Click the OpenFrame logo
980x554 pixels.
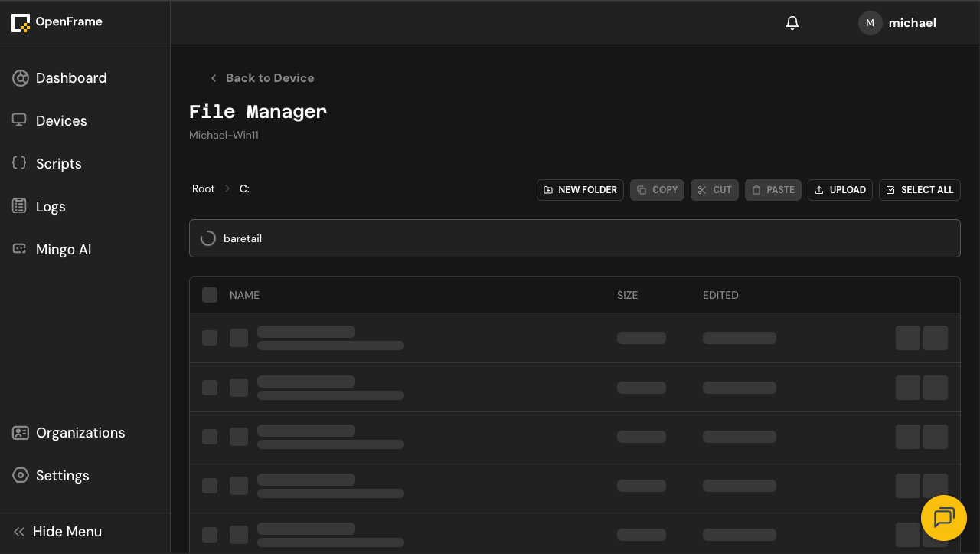click(57, 22)
